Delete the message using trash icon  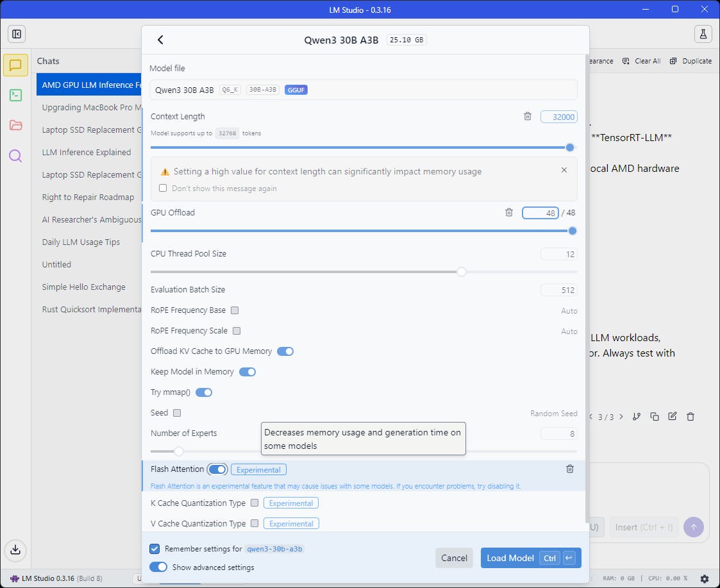pyautogui.click(x=690, y=417)
